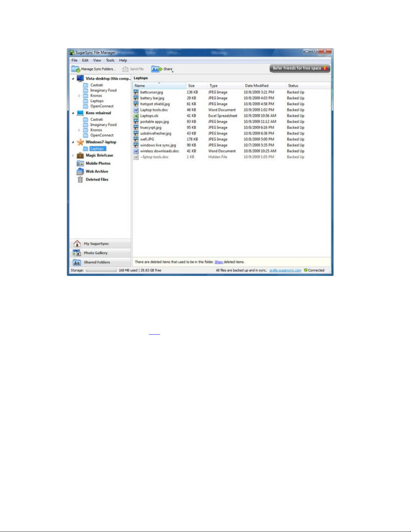This screenshot has width=411, height=532.
Task: Sort files by Date Modified column
Action: coord(257,86)
